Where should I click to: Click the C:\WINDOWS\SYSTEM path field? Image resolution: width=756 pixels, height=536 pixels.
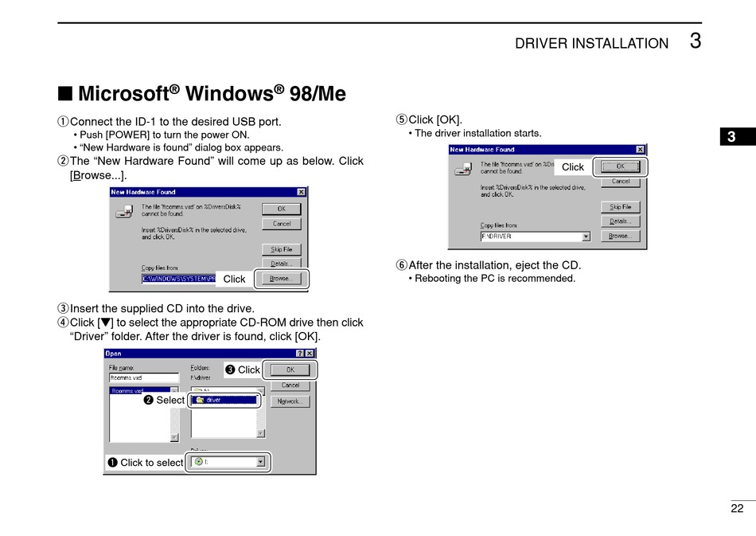click(178, 280)
